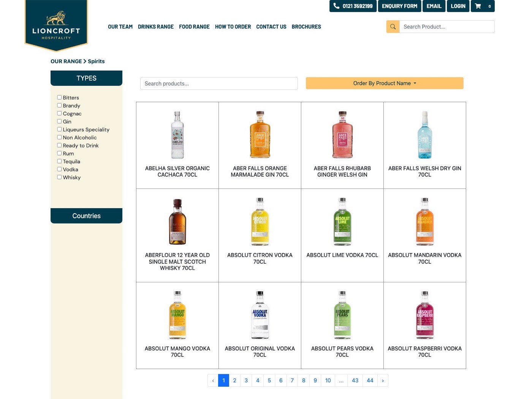Screen dimensions: 532x399
Task: Tick the Gin checkbox
Action: (59, 121)
